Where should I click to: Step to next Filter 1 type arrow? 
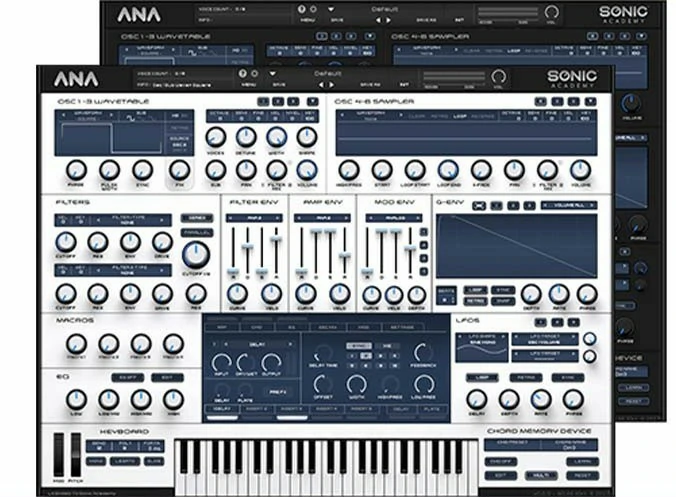point(162,220)
